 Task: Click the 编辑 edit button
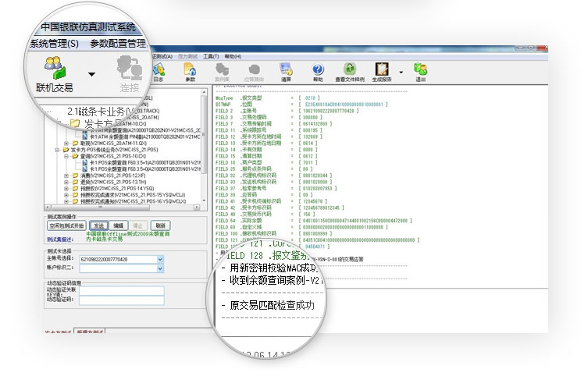(119, 225)
